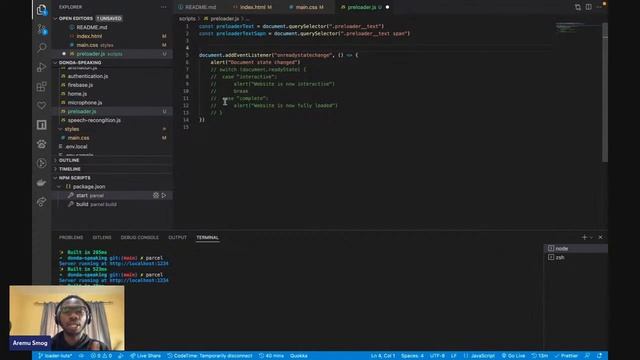Click the heart icon in activity bar

tap(42, 105)
